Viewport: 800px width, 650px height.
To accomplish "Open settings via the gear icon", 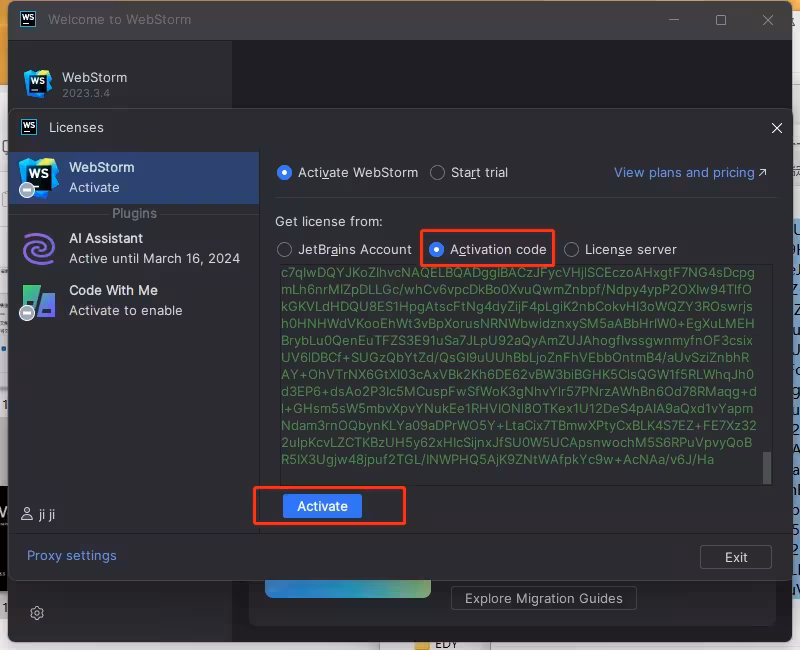I will (37, 613).
